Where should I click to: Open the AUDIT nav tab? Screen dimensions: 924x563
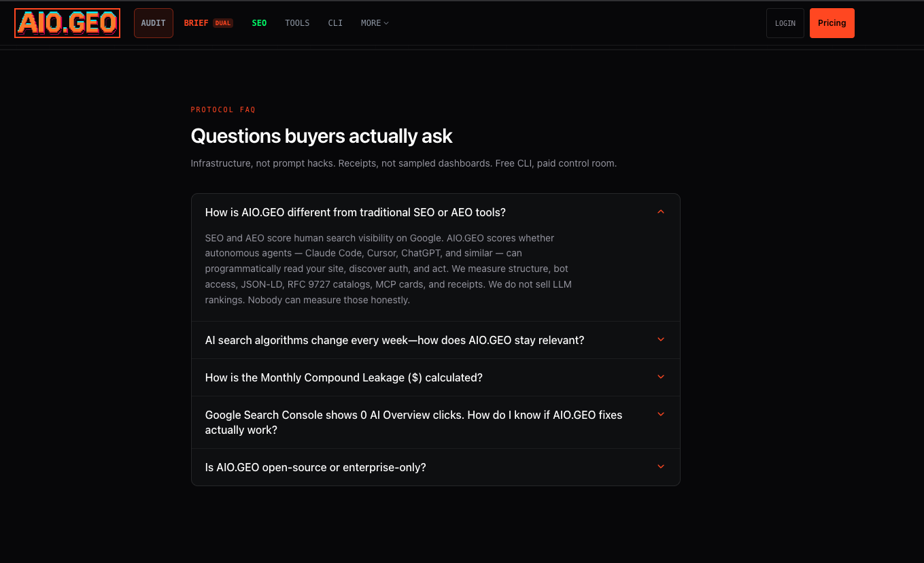154,23
